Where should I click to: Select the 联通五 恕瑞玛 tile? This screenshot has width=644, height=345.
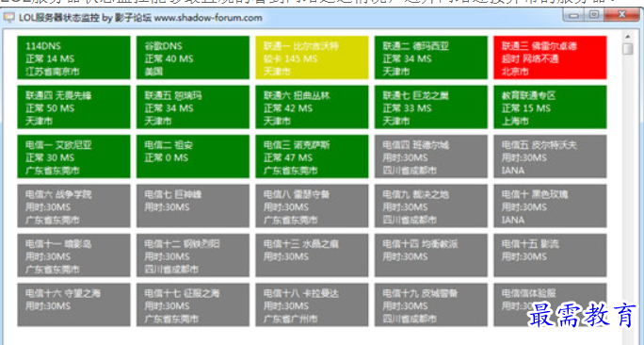(x=193, y=107)
